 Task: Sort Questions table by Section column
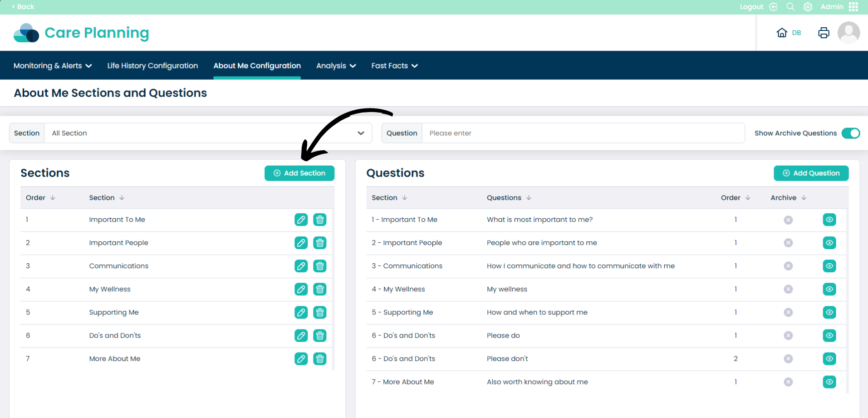389,198
